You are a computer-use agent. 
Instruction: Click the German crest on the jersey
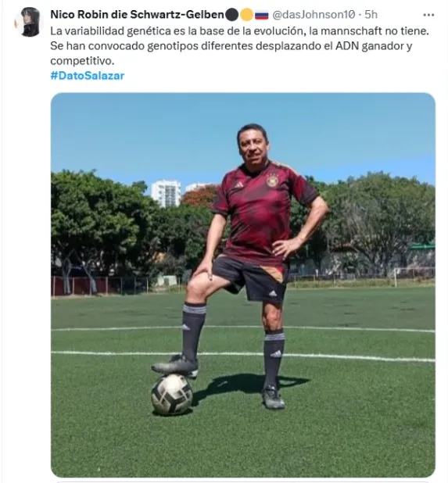pos(272,180)
